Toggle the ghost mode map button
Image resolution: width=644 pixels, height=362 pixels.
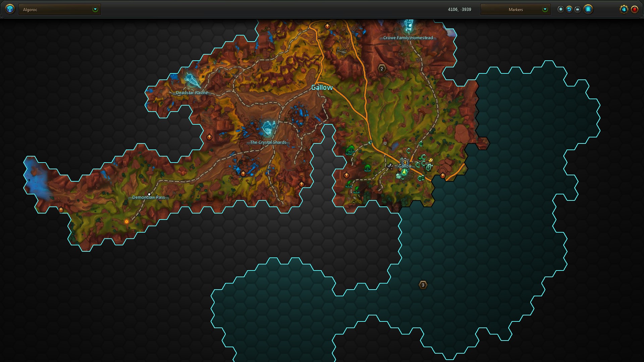pyautogui.click(x=588, y=9)
